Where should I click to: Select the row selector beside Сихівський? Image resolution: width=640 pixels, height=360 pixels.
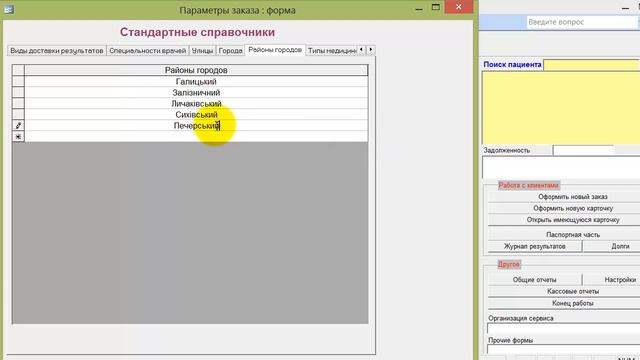click(x=18, y=115)
